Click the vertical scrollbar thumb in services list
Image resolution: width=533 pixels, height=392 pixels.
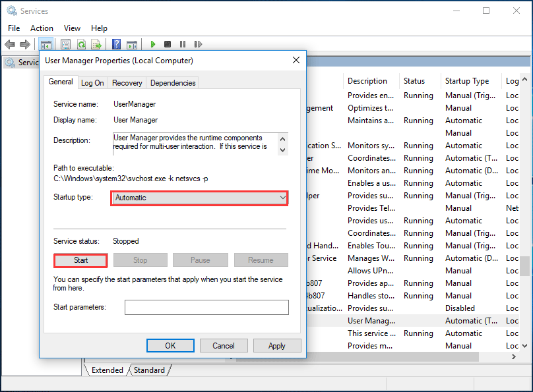[x=525, y=266]
